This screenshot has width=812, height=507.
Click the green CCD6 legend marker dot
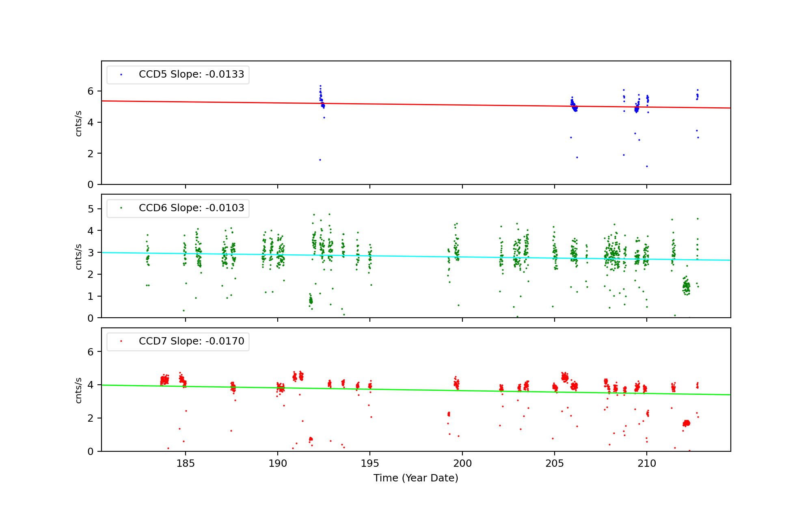click(x=121, y=208)
